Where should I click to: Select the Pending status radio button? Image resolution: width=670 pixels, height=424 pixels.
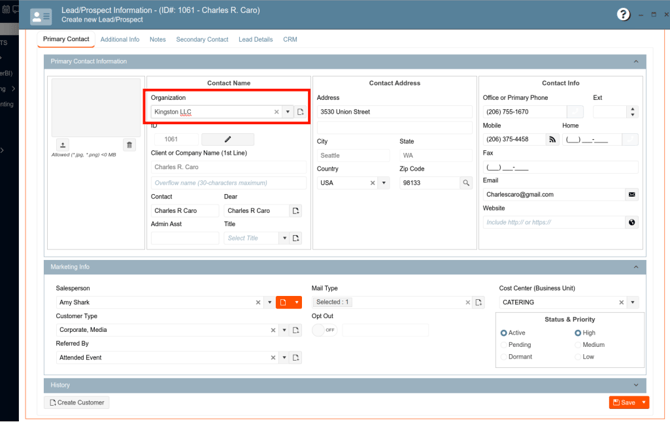coord(504,345)
